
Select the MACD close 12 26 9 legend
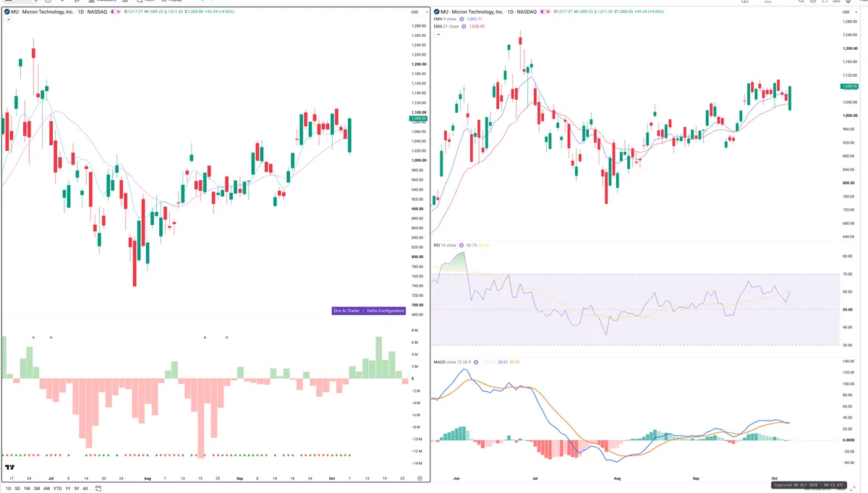pos(452,361)
